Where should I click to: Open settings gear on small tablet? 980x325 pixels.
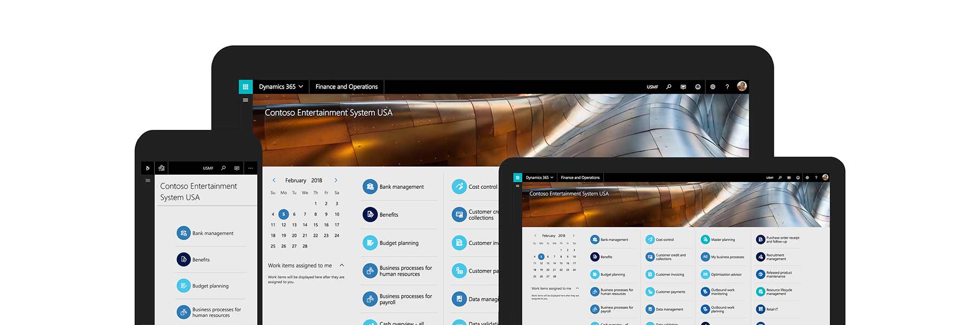coord(807,177)
